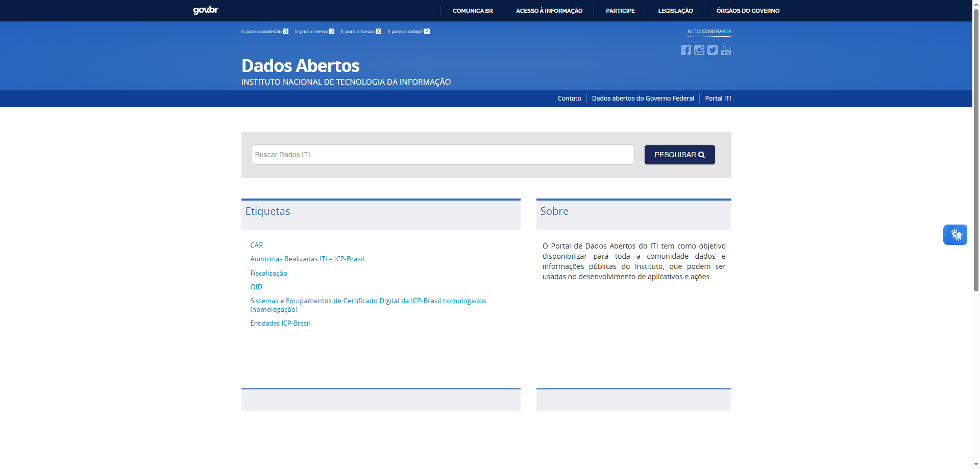Open Órgãos do Governo menu
Screen dimensions: 980x469
pos(748,11)
